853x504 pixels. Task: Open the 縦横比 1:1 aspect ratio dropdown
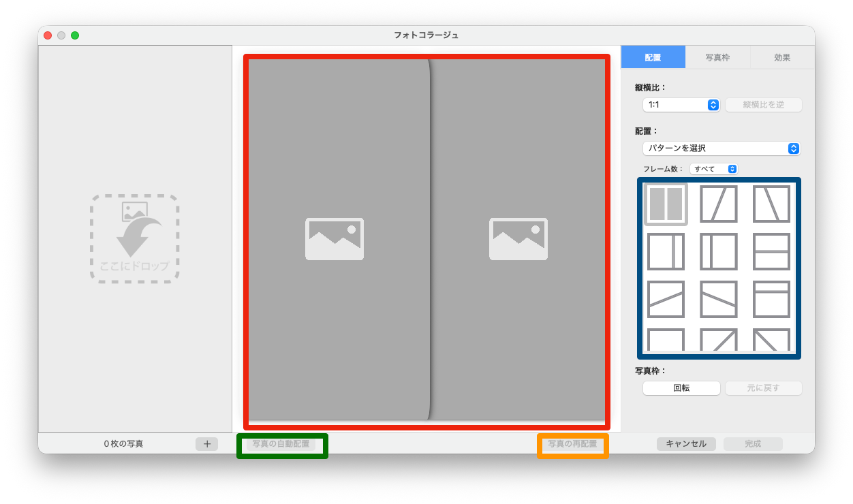coord(681,105)
